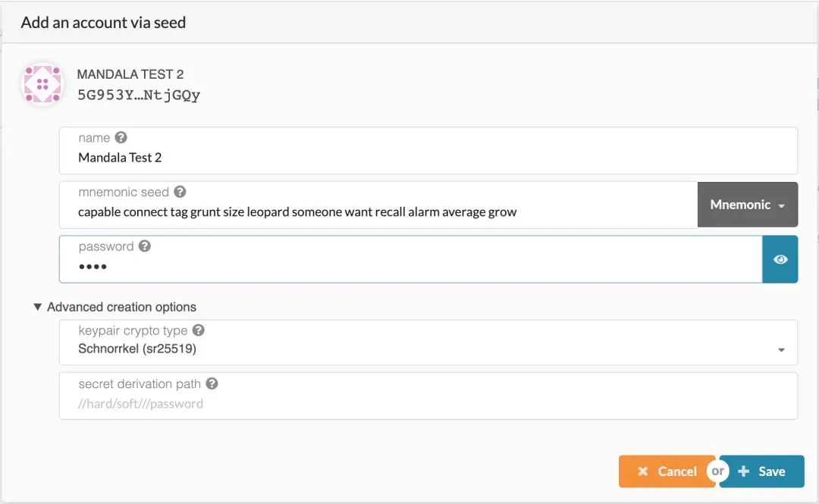The width and height of the screenshot is (819, 504).
Task: Click the help icon next to name
Action: 121,138
